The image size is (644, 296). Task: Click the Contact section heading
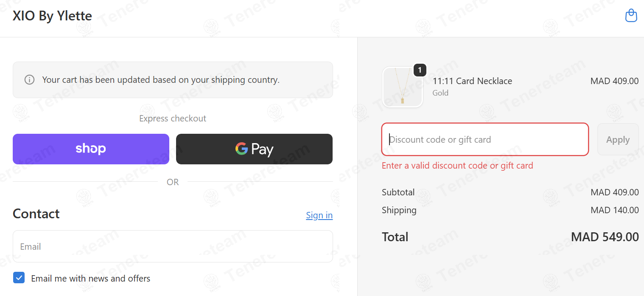click(36, 214)
